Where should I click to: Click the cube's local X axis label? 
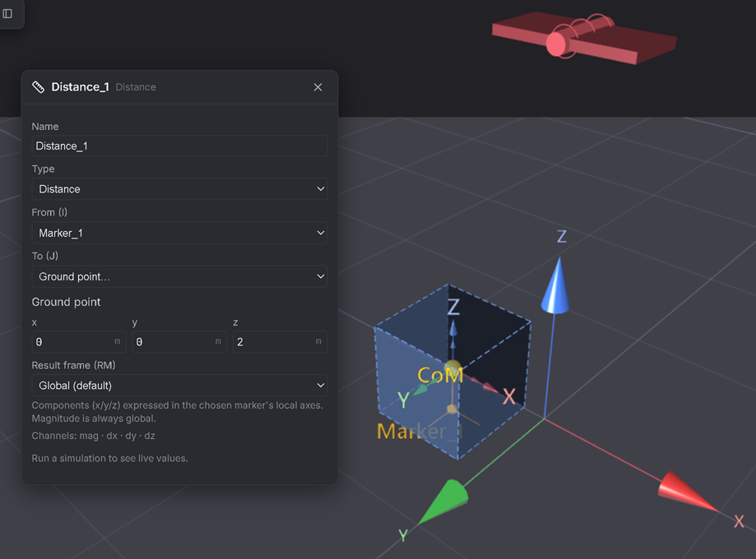point(509,397)
